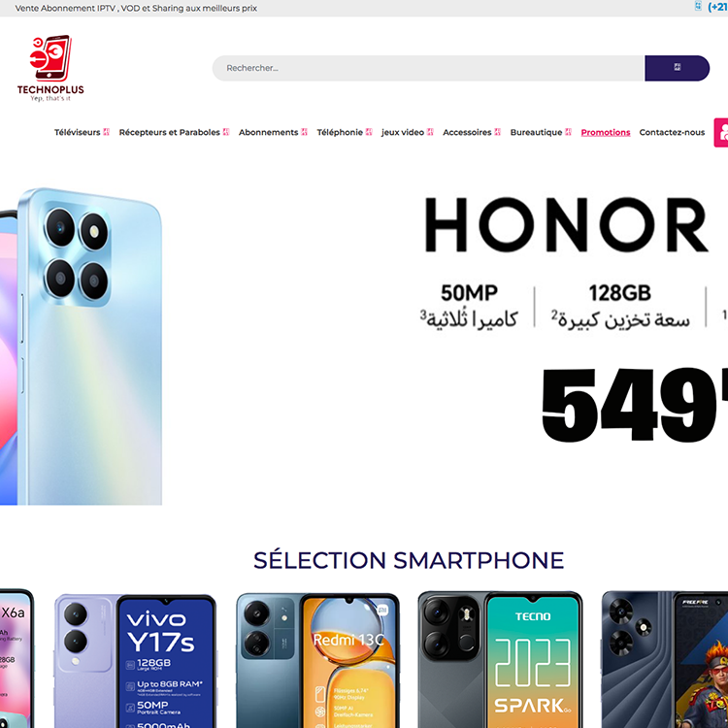The height and width of the screenshot is (728, 728).
Task: Open the pink user account icon
Action: click(721, 133)
